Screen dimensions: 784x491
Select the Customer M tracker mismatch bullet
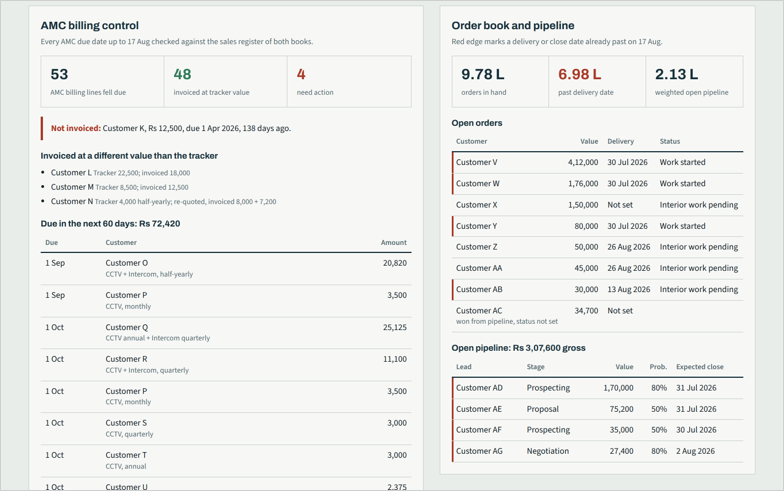point(120,187)
